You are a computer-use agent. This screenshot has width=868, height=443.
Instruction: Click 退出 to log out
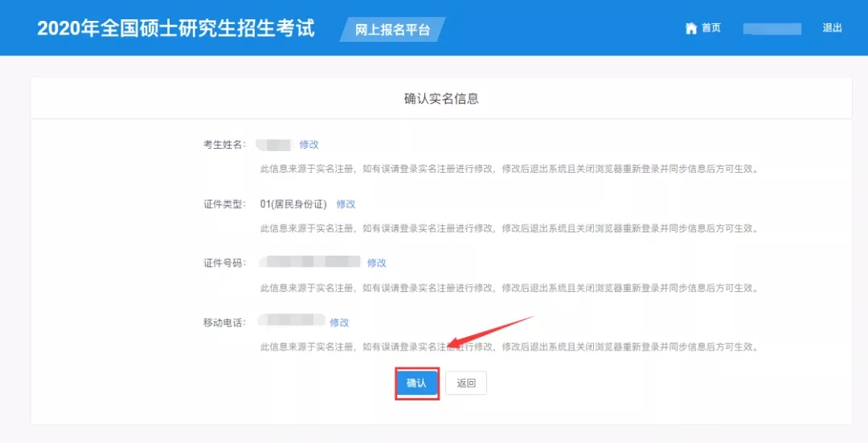tap(832, 28)
